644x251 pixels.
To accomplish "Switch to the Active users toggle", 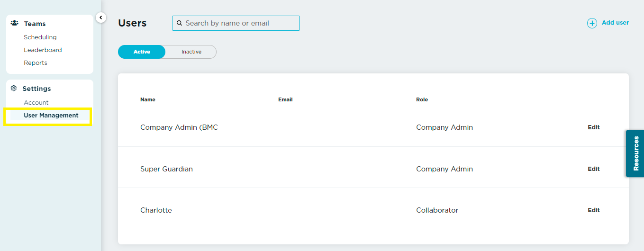I will (x=142, y=52).
